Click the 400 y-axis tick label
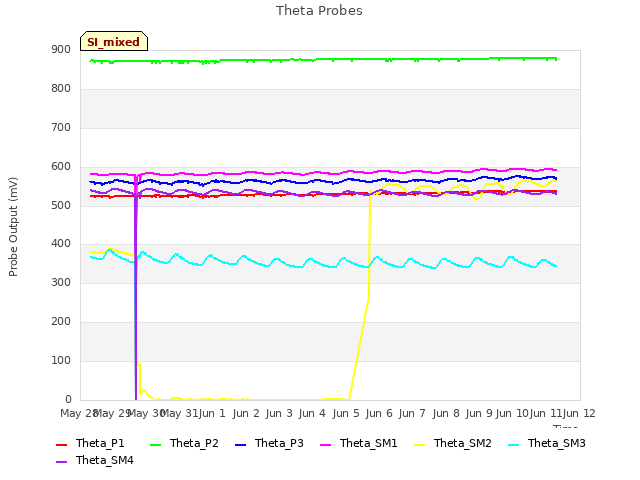 point(61,244)
